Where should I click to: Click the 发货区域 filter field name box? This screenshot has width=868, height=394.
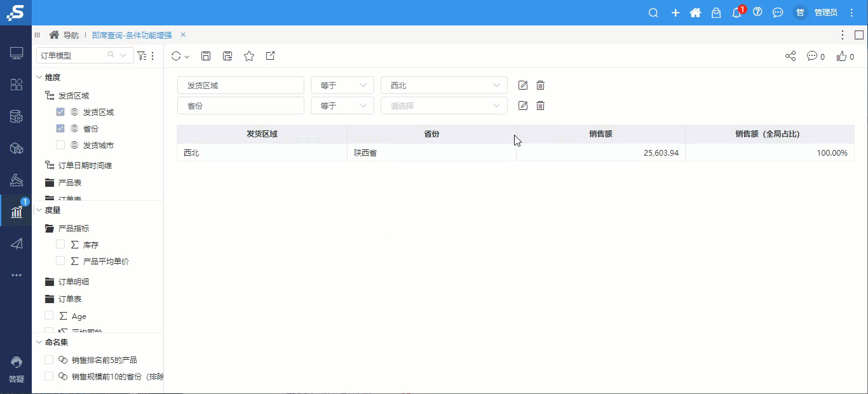pyautogui.click(x=241, y=85)
